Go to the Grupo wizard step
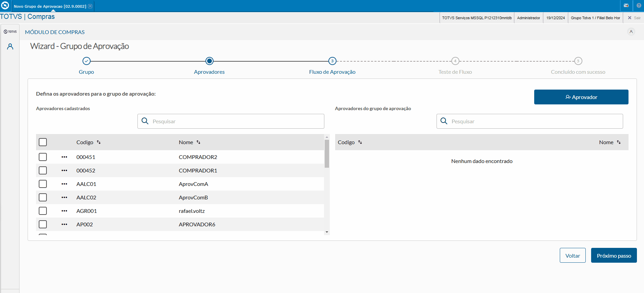 tap(87, 61)
